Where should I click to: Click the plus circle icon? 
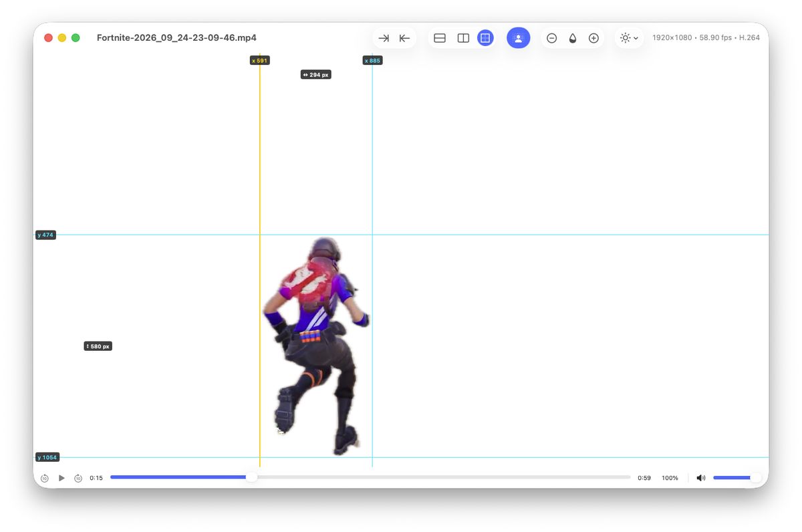pyautogui.click(x=593, y=38)
